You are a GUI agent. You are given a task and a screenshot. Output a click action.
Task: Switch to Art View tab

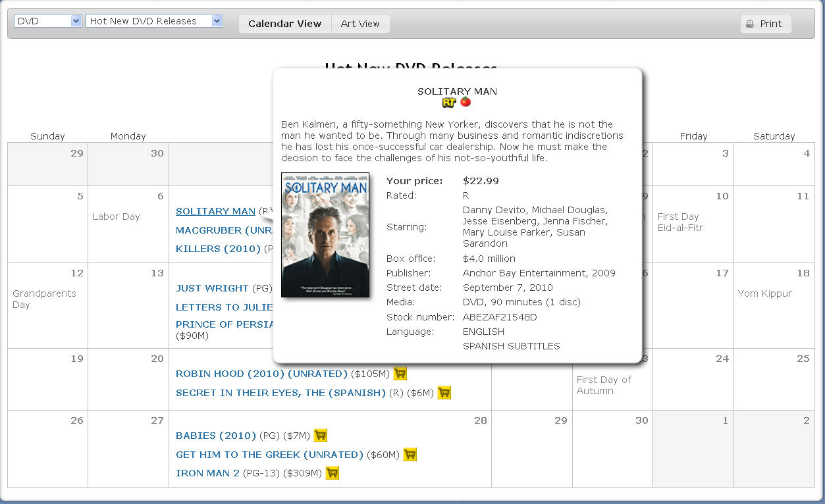coord(360,24)
